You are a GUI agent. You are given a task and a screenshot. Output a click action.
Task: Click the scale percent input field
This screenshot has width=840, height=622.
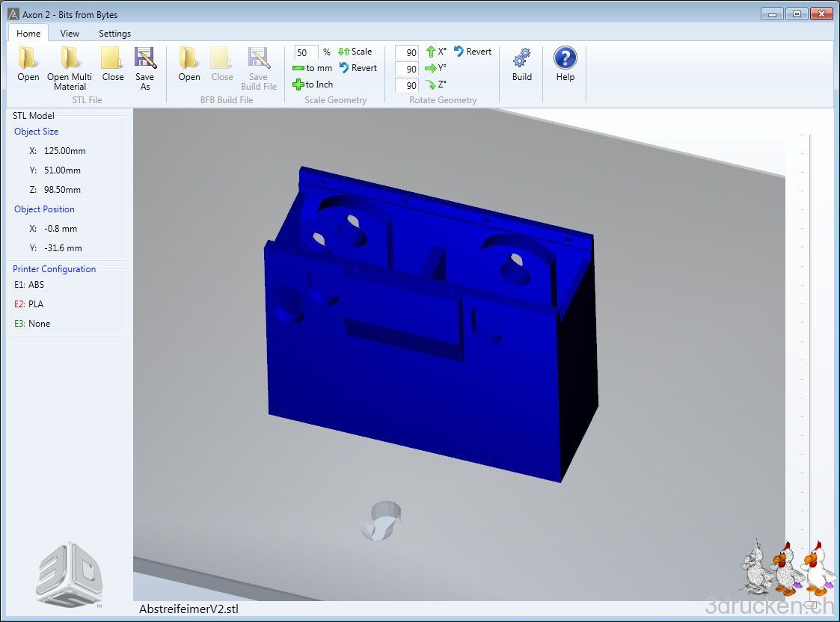point(306,52)
